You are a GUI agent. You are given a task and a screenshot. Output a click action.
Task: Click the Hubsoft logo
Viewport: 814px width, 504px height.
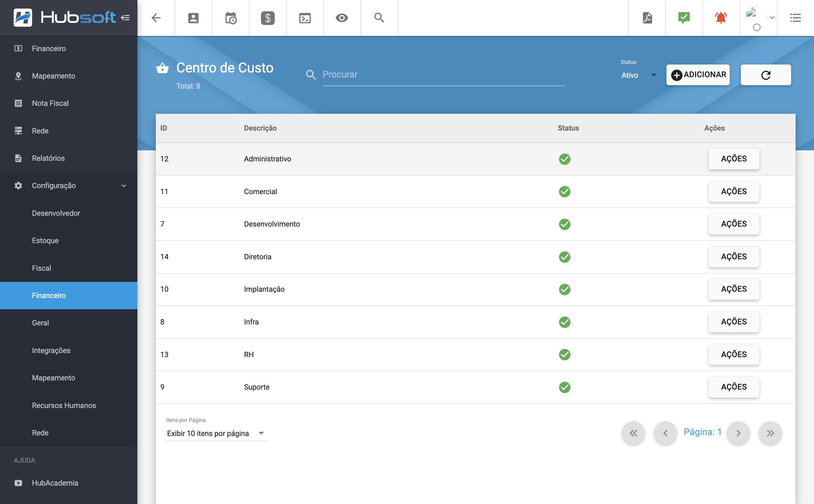point(65,18)
